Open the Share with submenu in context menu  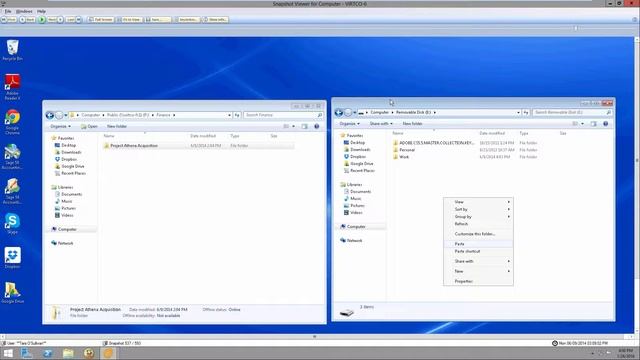[x=478, y=261]
